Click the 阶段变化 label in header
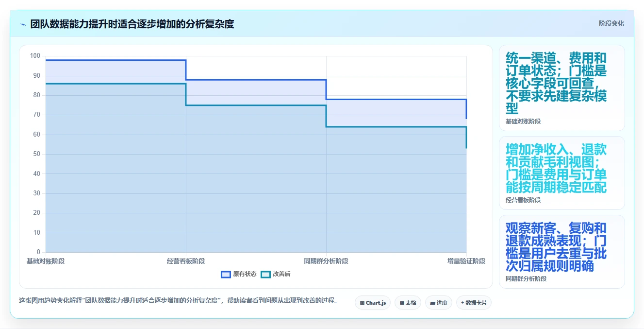The width and height of the screenshot is (644, 329). click(611, 23)
